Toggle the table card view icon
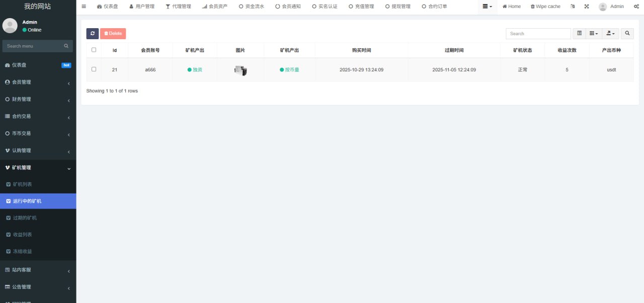 (x=579, y=34)
